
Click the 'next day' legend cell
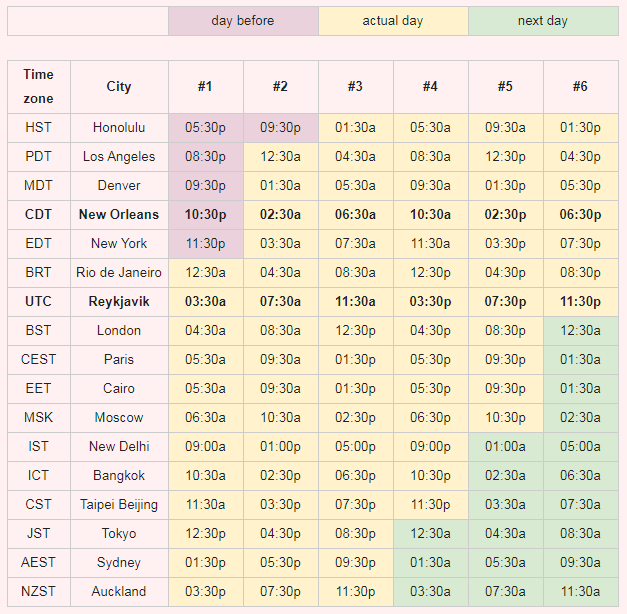(x=543, y=21)
